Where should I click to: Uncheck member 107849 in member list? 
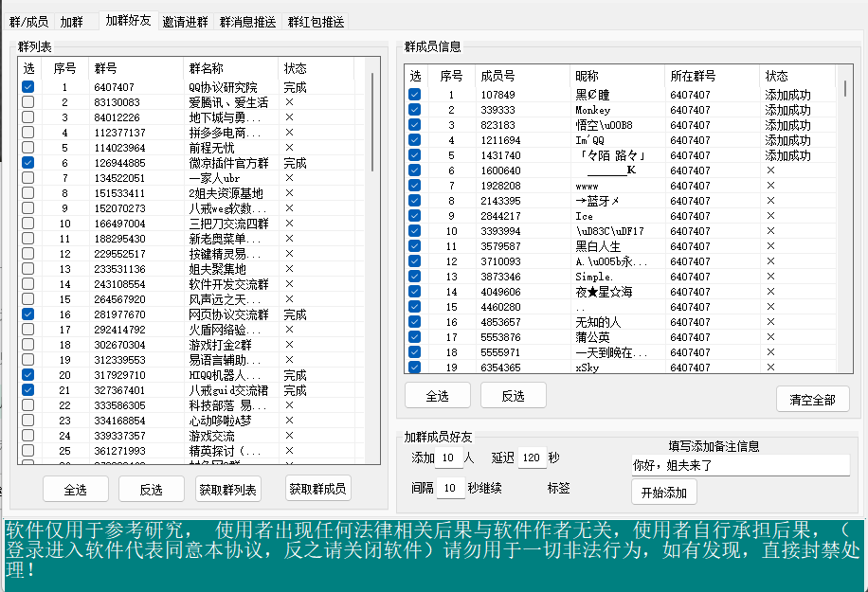415,95
